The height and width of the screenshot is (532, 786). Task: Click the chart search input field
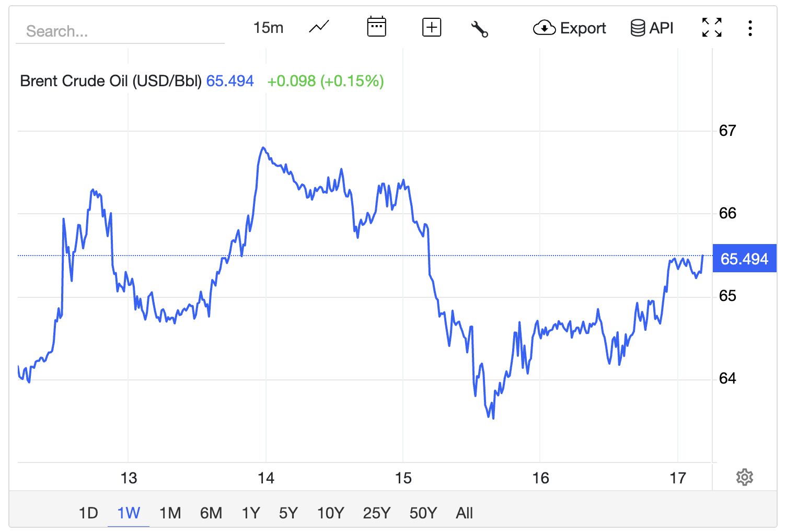[x=120, y=31]
